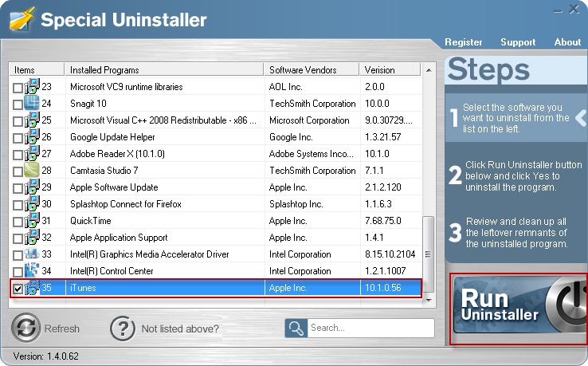Check the QuickTime row checkbox
The height and width of the screenshot is (366, 588).
(x=18, y=222)
